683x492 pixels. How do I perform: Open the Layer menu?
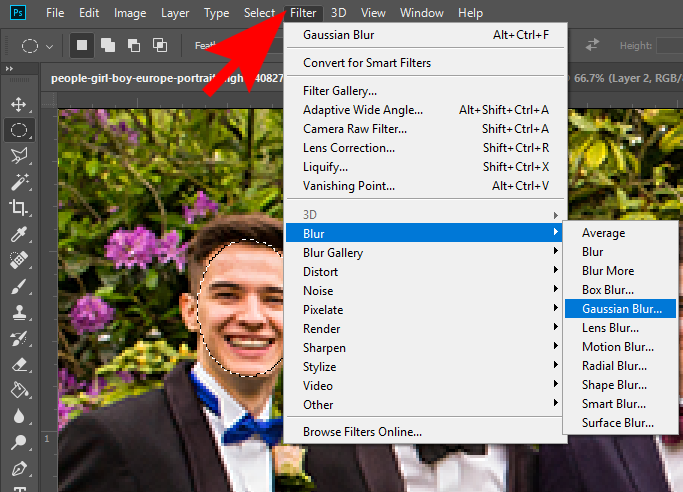pyautogui.click(x=175, y=13)
